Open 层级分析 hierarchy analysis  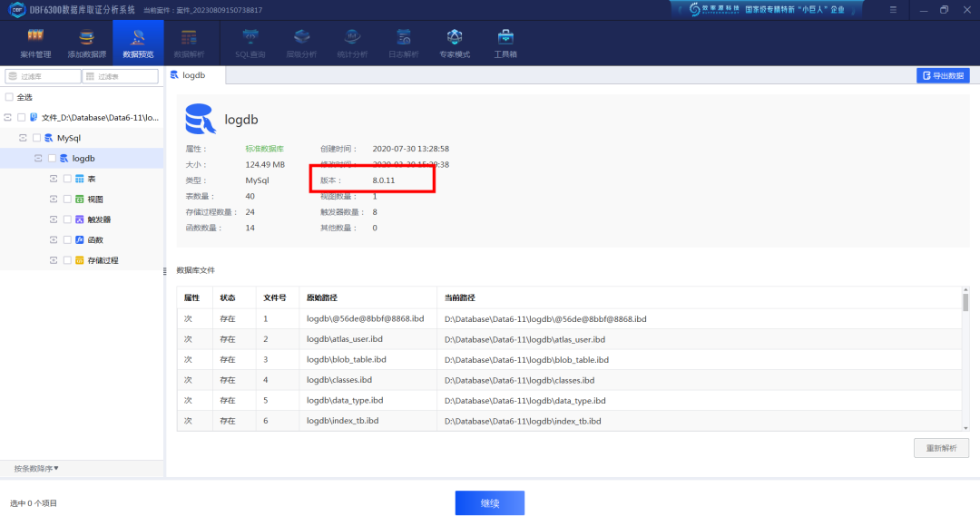(x=301, y=44)
